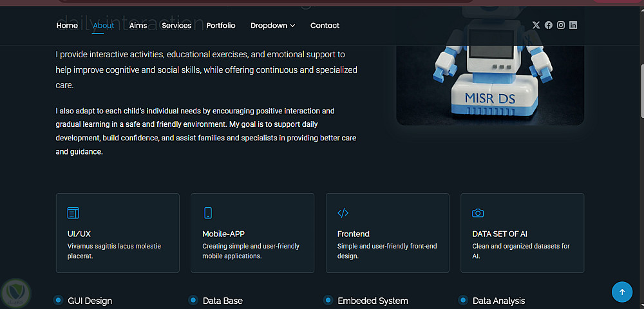
Task: Click the Mobile-APP phone icon
Action: point(208,213)
